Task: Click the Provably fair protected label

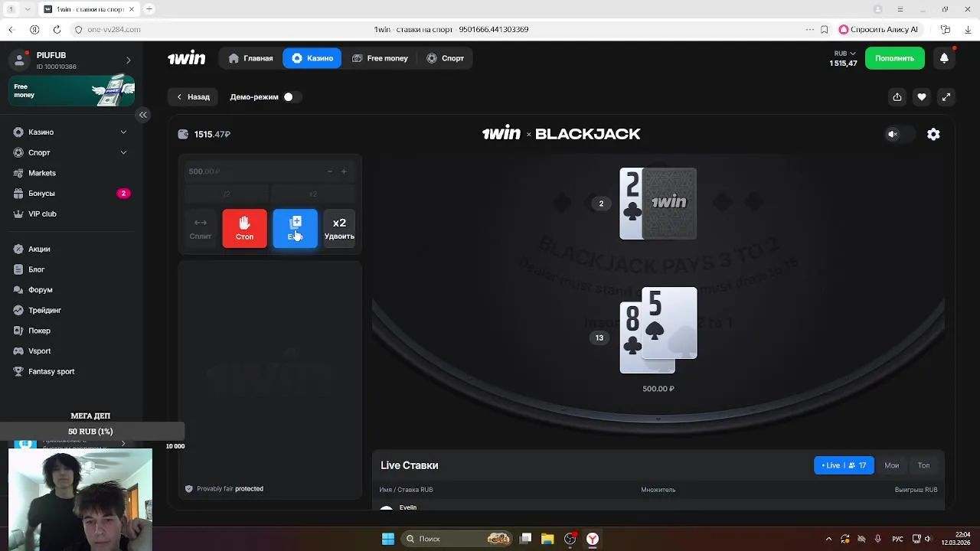Action: click(224, 489)
